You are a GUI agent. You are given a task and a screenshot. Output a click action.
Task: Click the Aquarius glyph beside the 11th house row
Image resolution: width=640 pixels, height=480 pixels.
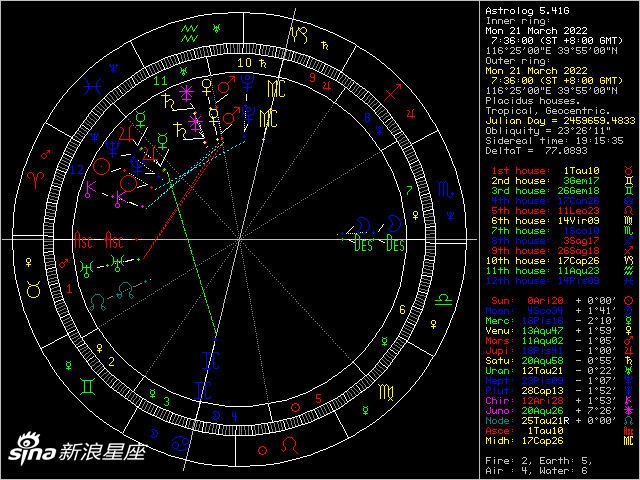pos(629,271)
